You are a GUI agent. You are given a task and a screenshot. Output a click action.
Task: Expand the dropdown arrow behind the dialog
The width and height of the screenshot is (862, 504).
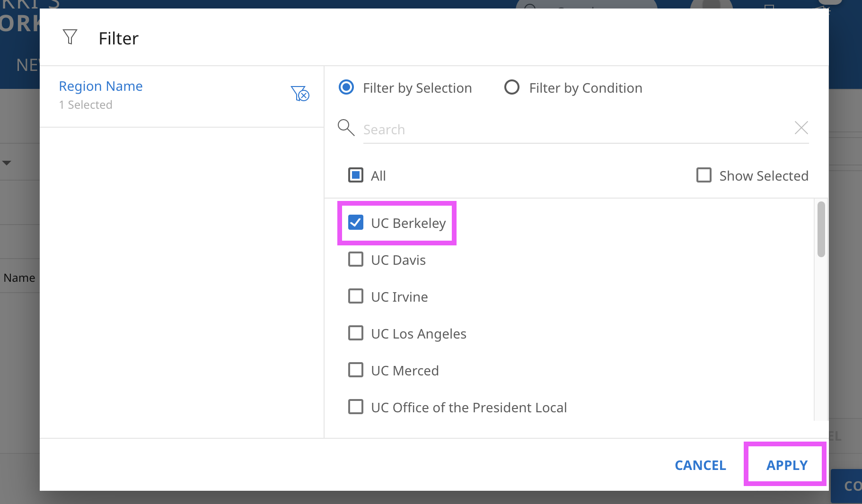click(7, 163)
